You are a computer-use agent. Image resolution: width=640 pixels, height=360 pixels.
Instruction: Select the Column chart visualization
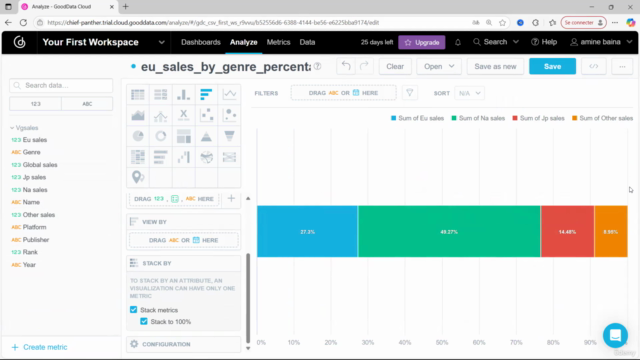click(x=184, y=94)
